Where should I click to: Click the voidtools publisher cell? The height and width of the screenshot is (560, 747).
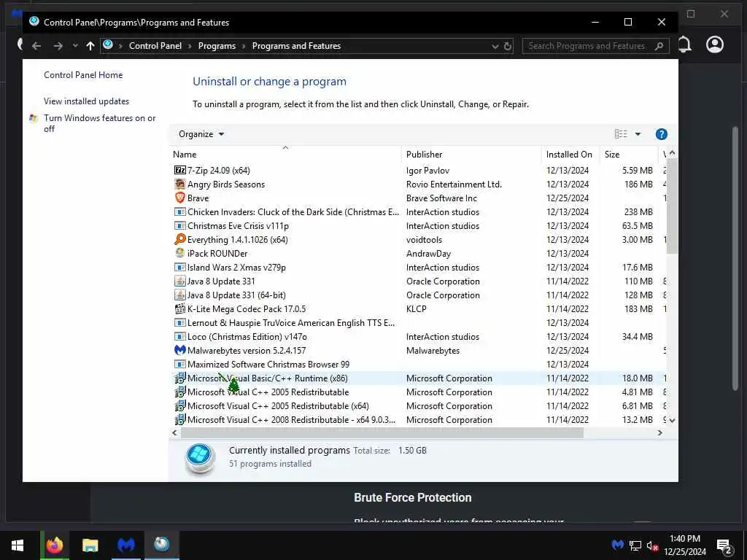424,239
